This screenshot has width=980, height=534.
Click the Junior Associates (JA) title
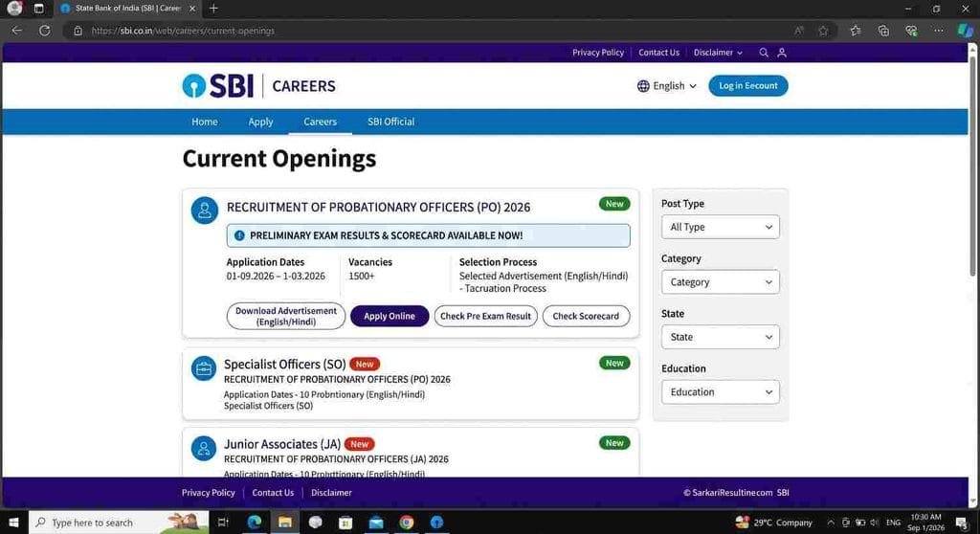pyautogui.click(x=282, y=444)
